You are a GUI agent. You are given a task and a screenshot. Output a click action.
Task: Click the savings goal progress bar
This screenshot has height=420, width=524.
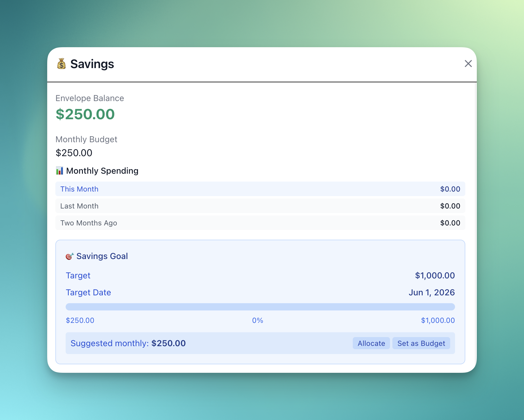point(260,307)
